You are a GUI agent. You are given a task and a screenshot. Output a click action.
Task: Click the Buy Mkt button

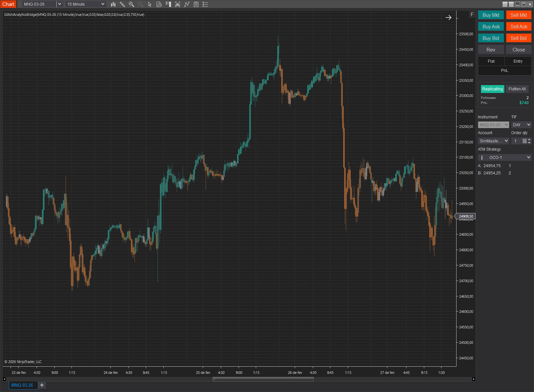click(x=491, y=15)
